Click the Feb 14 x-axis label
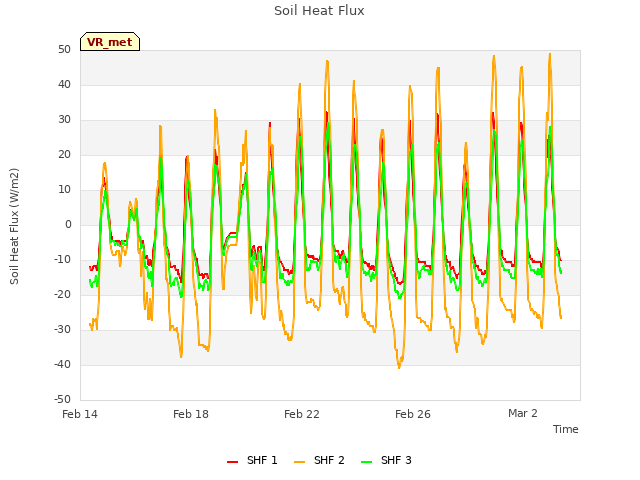 80,414
